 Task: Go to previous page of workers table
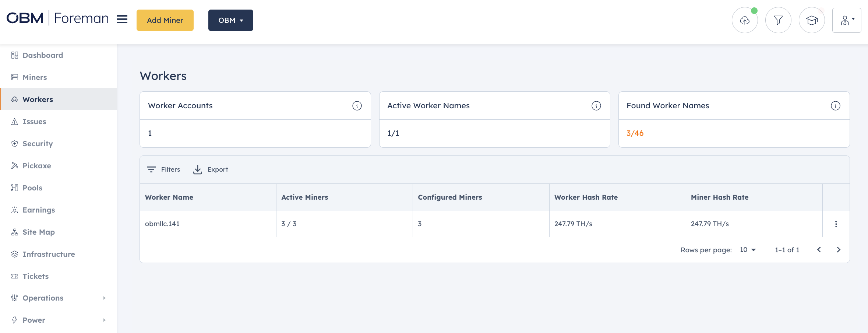(819, 250)
